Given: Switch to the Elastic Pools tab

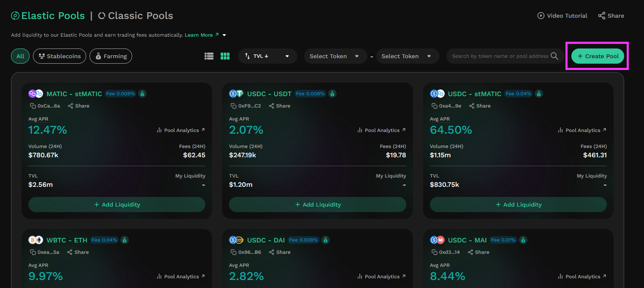Looking at the screenshot, I should pyautogui.click(x=48, y=16).
